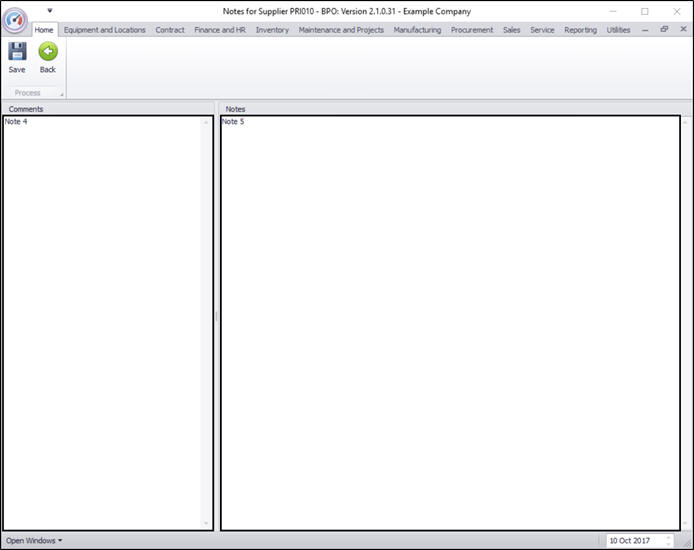Expand the Process group dialog launcher
This screenshot has width=694, height=550.
[x=62, y=94]
